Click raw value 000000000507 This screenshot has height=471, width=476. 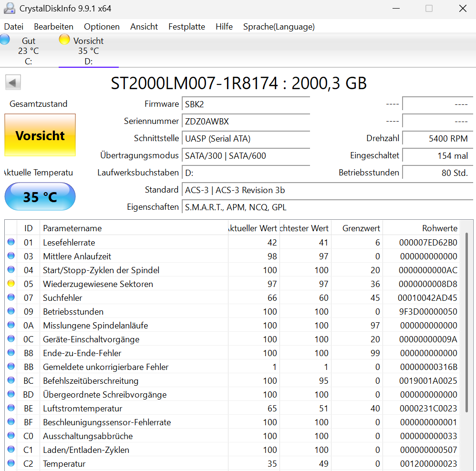tap(429, 450)
